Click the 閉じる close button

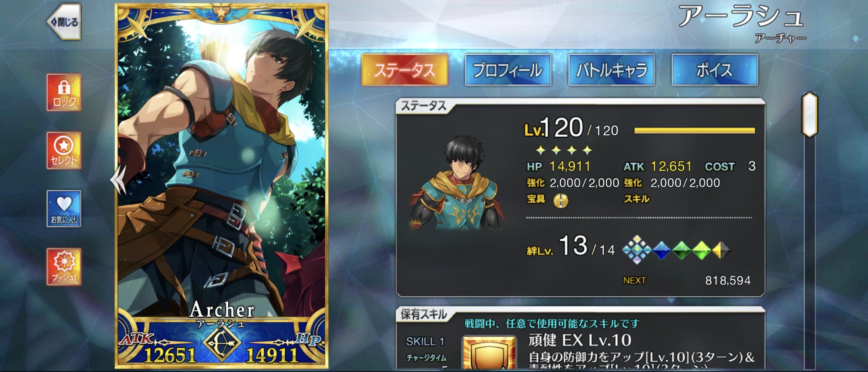coord(64,22)
